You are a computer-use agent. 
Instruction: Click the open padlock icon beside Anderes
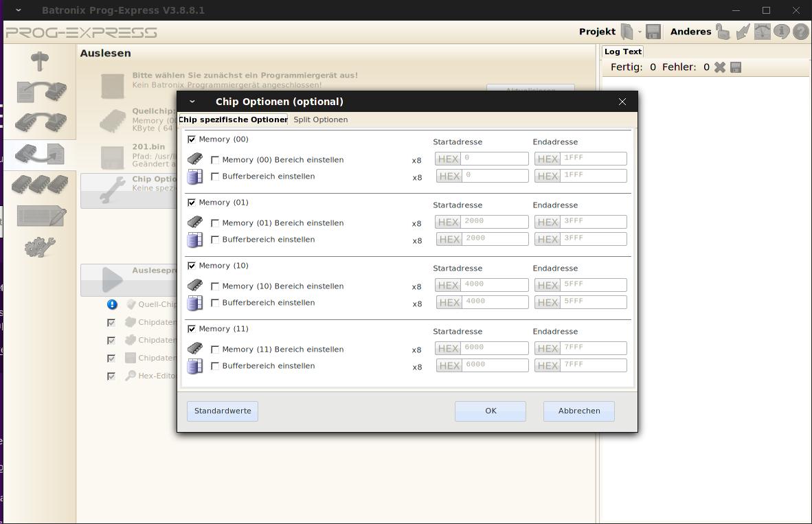723,32
